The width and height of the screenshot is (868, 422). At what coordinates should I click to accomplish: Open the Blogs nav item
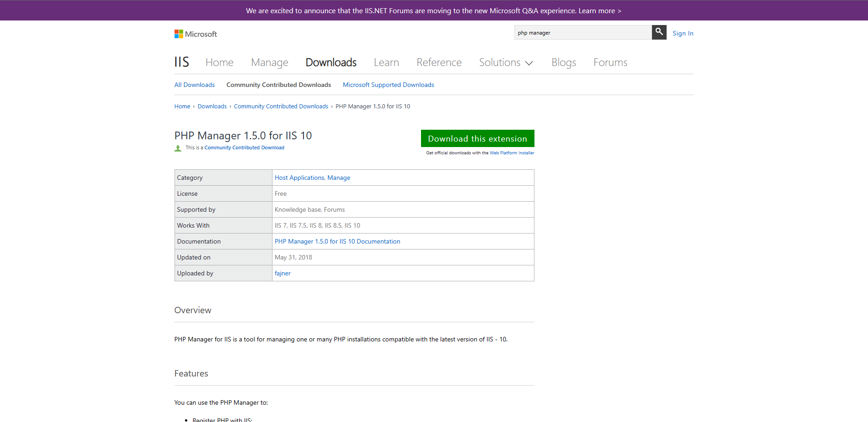(564, 62)
